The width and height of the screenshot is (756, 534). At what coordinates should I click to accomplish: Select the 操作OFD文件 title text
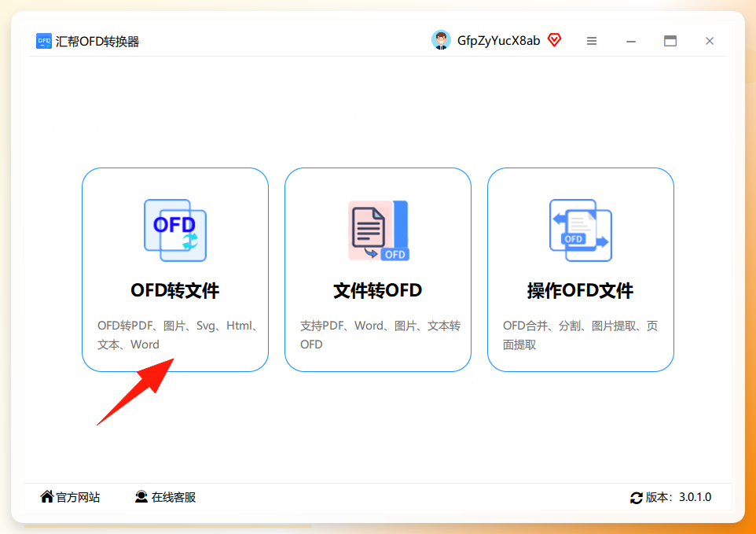[580, 290]
